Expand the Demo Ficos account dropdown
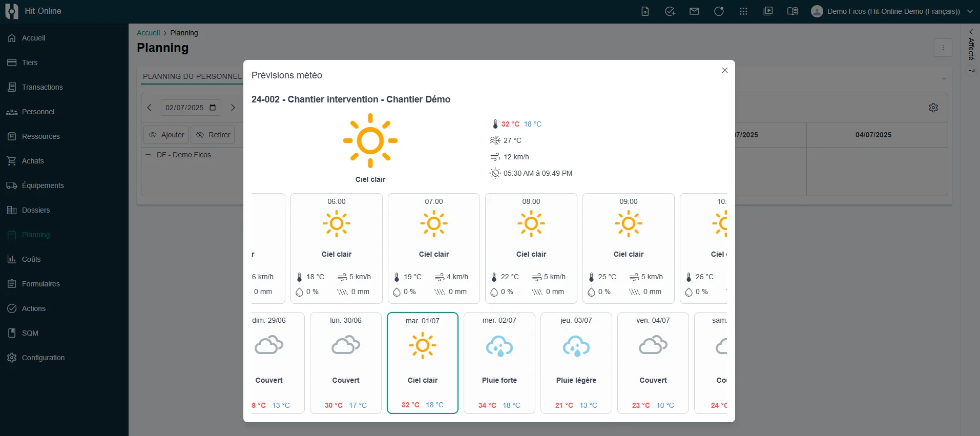 tap(970, 11)
